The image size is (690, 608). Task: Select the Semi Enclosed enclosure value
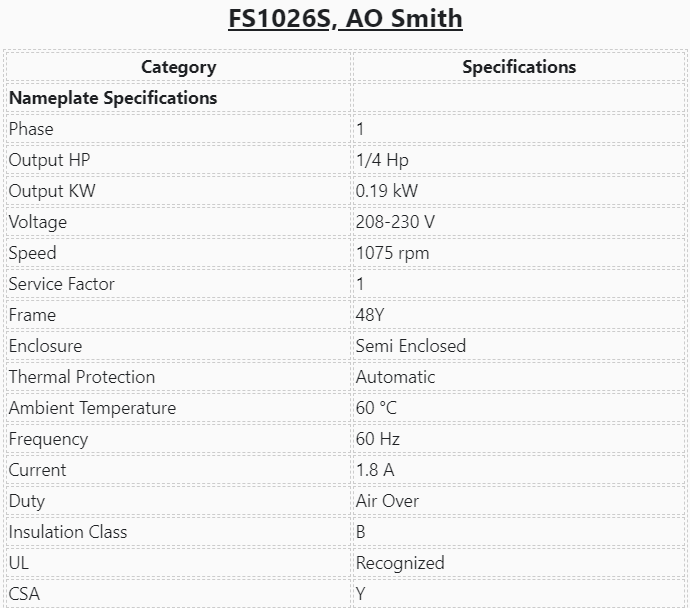[411, 346]
